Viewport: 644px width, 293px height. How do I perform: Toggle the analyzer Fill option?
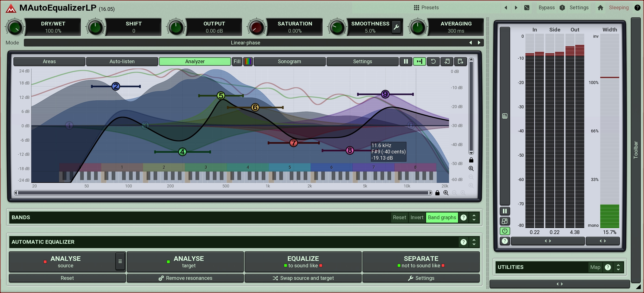pos(237,62)
